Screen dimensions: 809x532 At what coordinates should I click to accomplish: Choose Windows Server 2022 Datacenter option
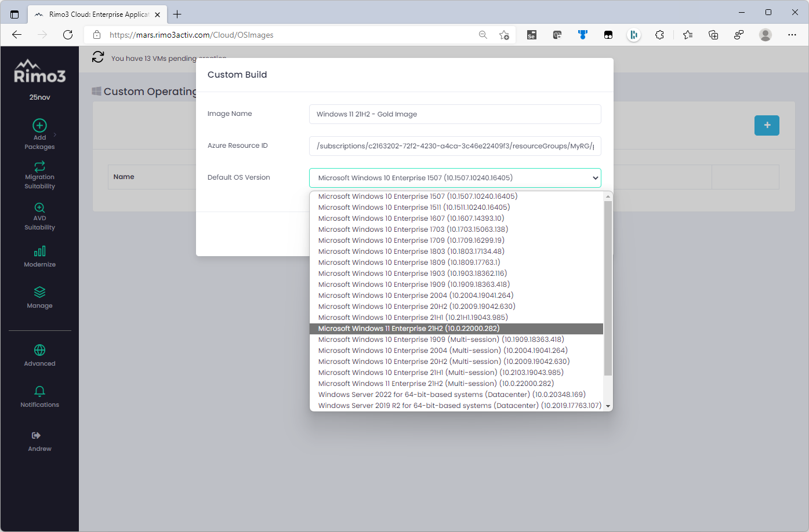pos(451,395)
